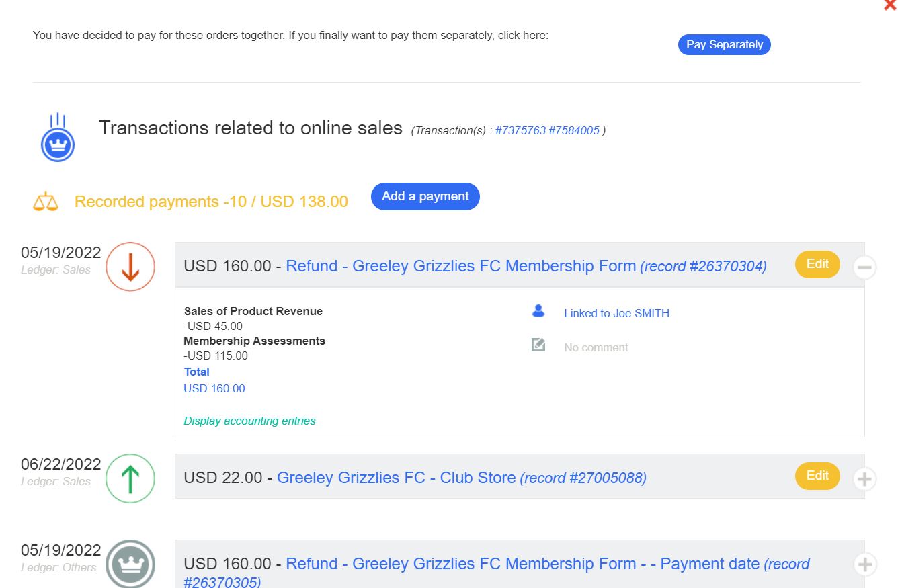Expand the Club Store record #27005088

[x=864, y=479]
